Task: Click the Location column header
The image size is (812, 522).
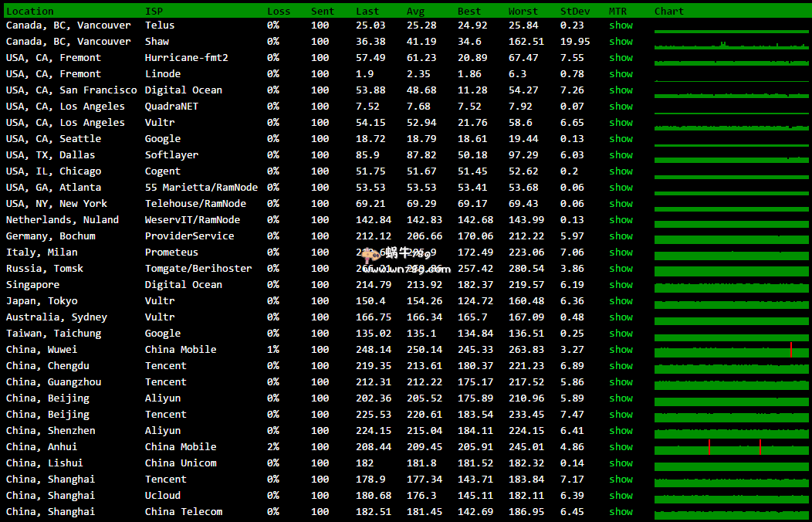Action: click(30, 12)
